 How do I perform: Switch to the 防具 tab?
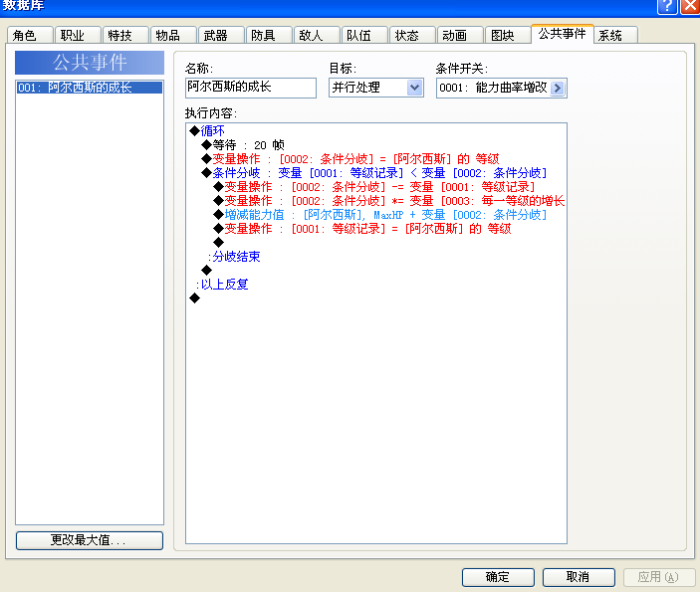pos(269,35)
